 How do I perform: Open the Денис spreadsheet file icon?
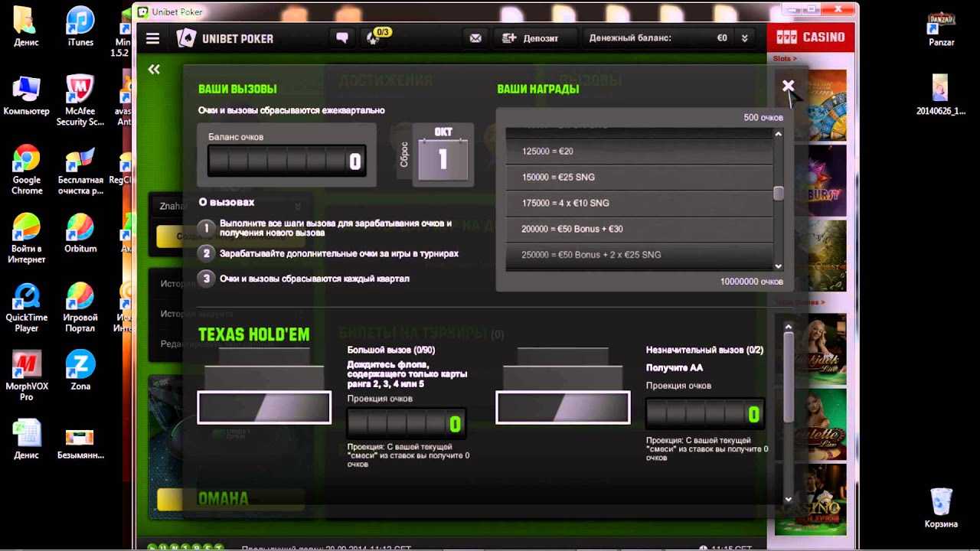(26, 440)
